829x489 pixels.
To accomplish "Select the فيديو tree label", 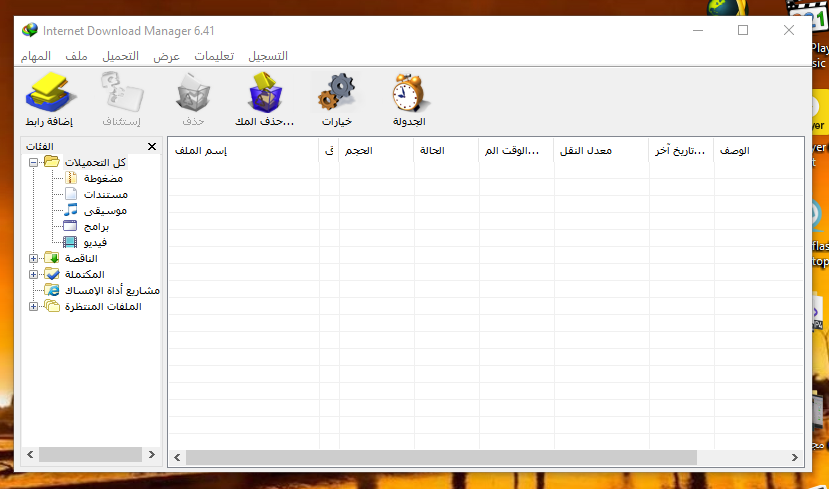I will coord(95,243).
